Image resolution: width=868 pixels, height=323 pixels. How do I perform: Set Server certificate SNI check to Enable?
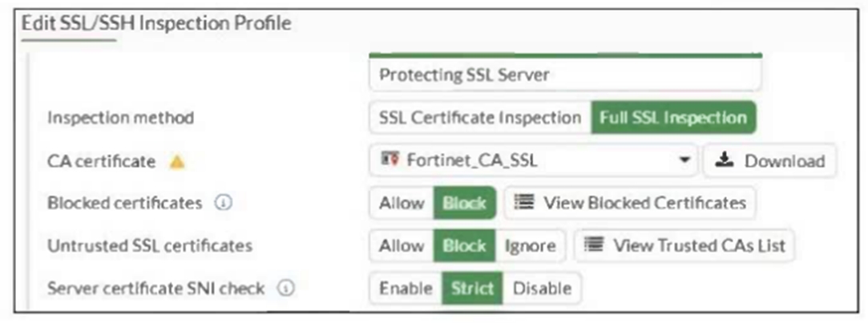pyautogui.click(x=406, y=288)
